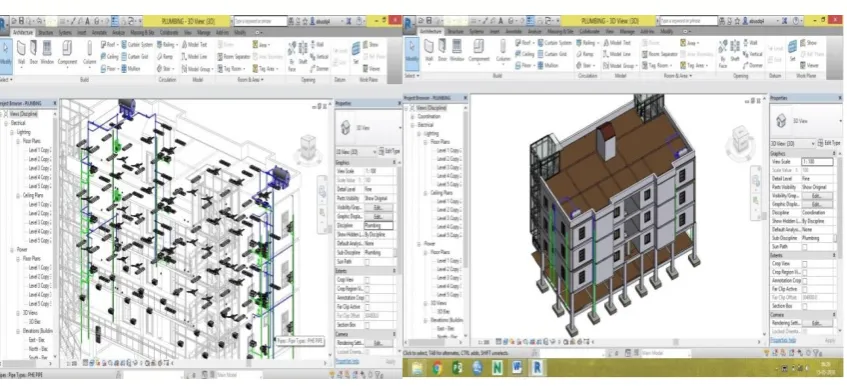Open the Manage tab in the right window

click(627, 31)
